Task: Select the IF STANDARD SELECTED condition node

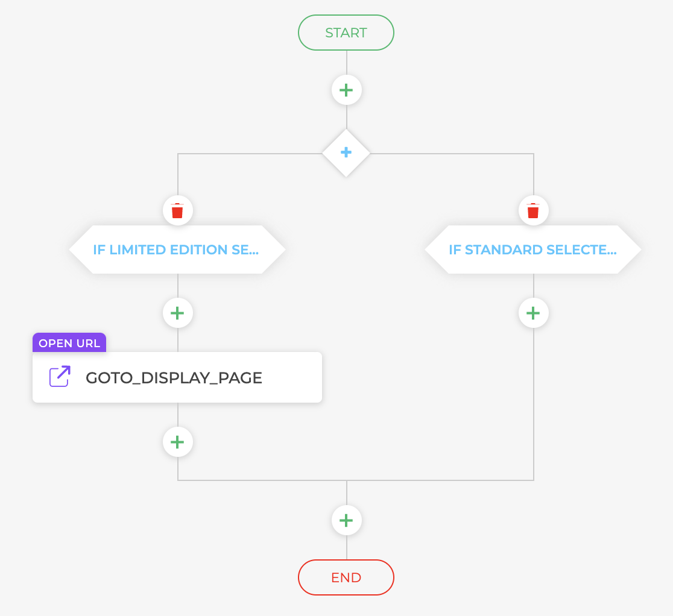Action: [533, 249]
